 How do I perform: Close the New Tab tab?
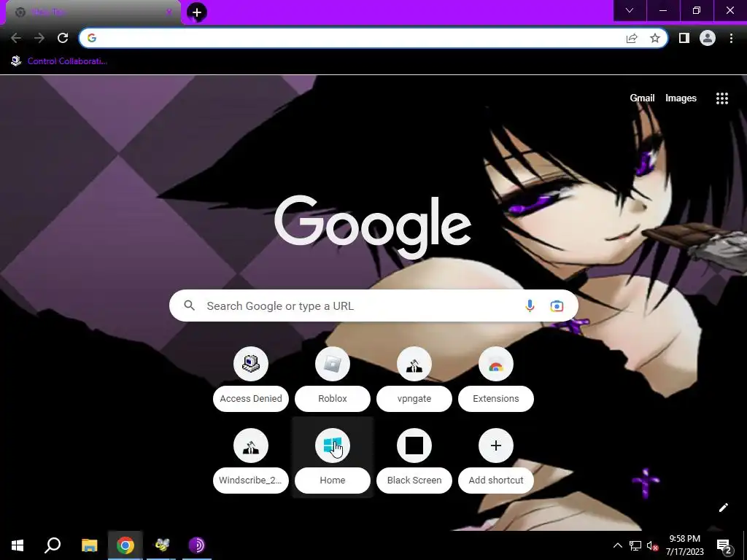tap(169, 12)
